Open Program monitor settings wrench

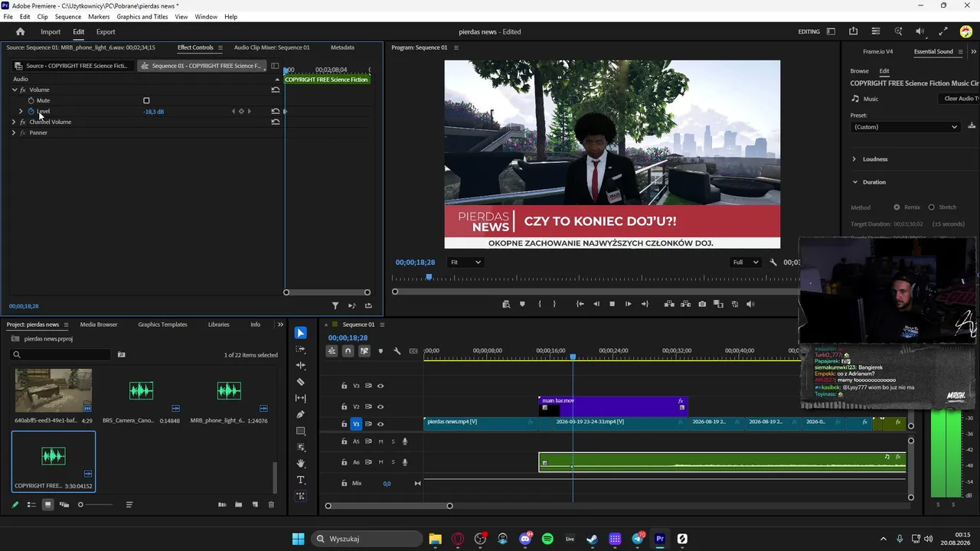click(x=773, y=262)
